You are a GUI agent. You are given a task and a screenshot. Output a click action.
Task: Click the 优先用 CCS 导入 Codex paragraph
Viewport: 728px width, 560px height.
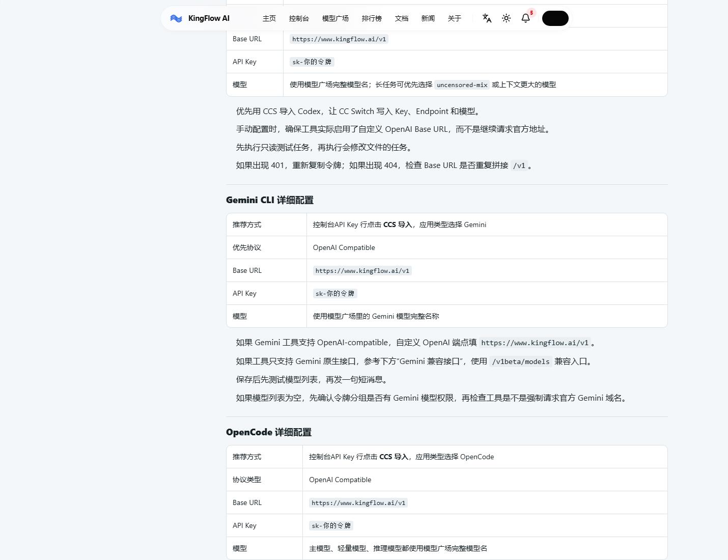pos(358,111)
